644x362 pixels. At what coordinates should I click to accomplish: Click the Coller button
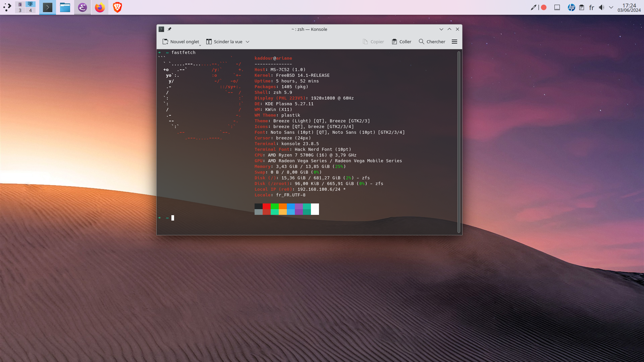tap(401, 42)
